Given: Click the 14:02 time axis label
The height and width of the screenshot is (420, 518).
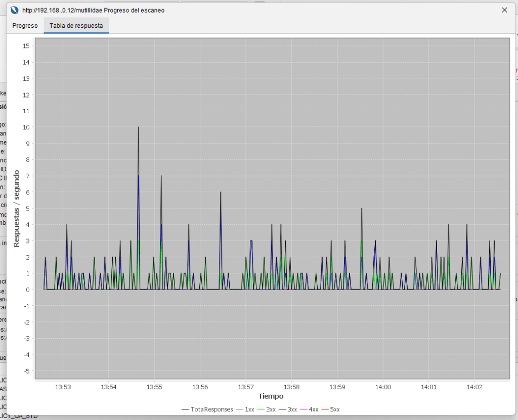Looking at the screenshot, I should click(474, 387).
